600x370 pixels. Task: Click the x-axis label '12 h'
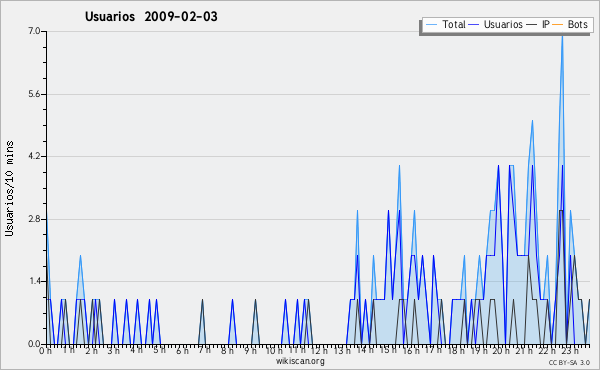(x=319, y=351)
